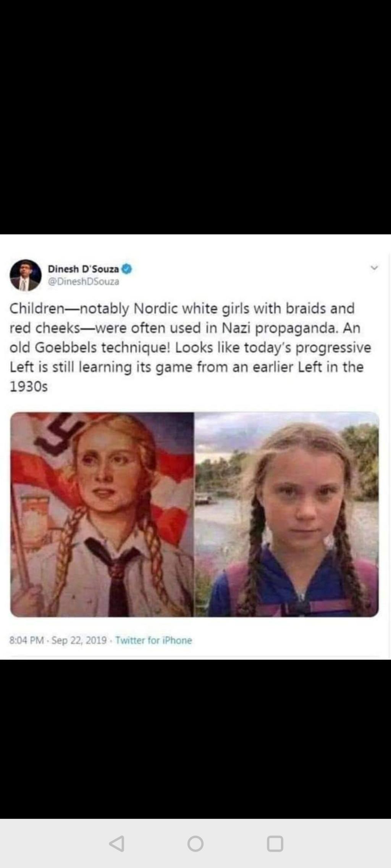Image resolution: width=391 pixels, height=868 pixels.
Task: Go back with Android back triangle
Action: [x=116, y=844]
